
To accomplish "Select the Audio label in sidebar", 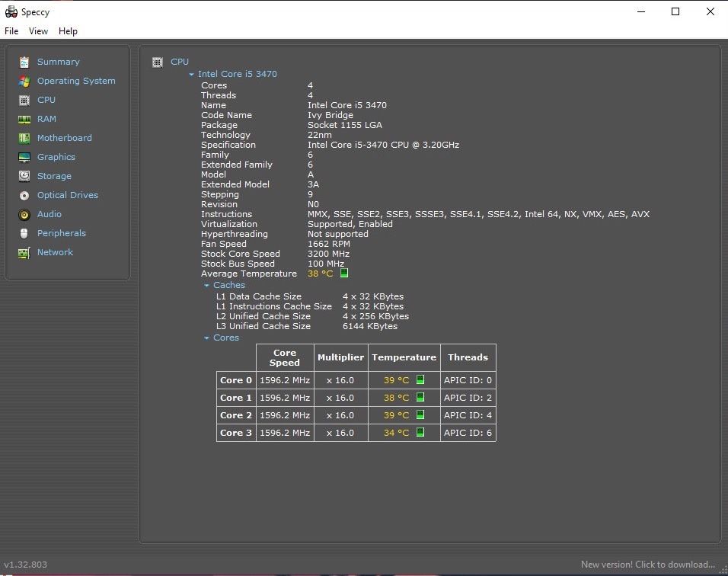I will click(49, 214).
